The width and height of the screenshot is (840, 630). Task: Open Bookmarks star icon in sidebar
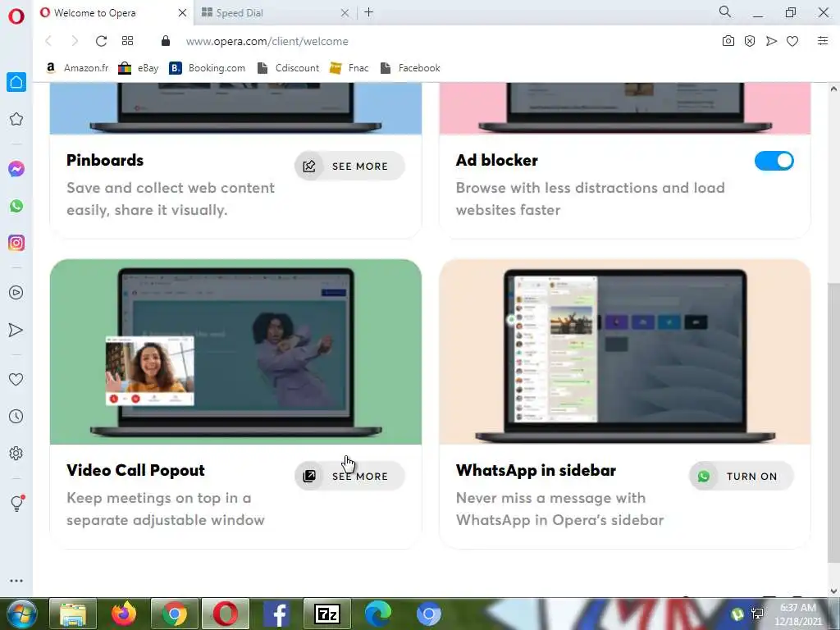coord(16,119)
